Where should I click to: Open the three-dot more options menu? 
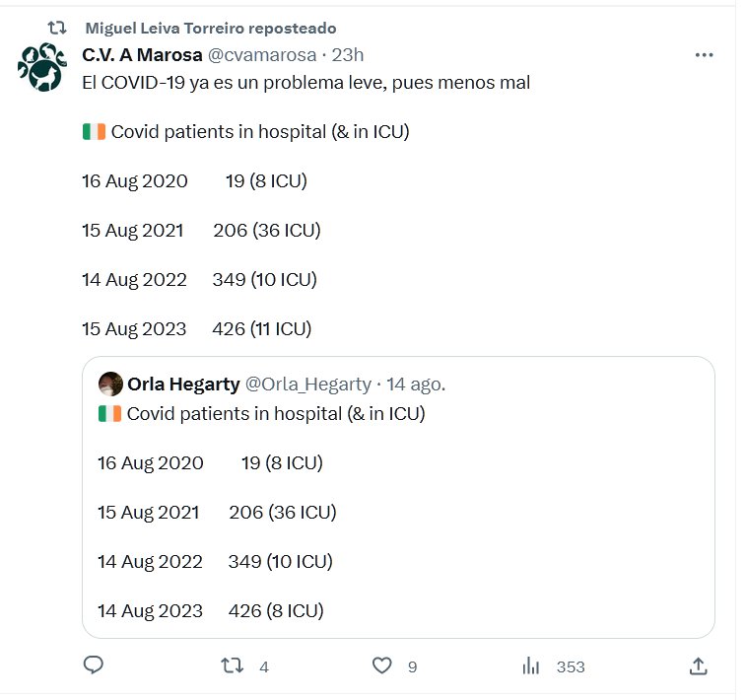(704, 55)
